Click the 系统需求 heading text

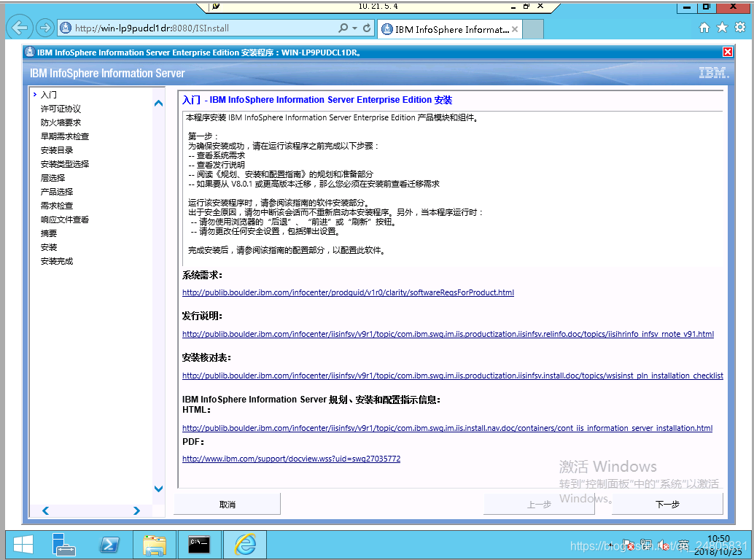202,276
